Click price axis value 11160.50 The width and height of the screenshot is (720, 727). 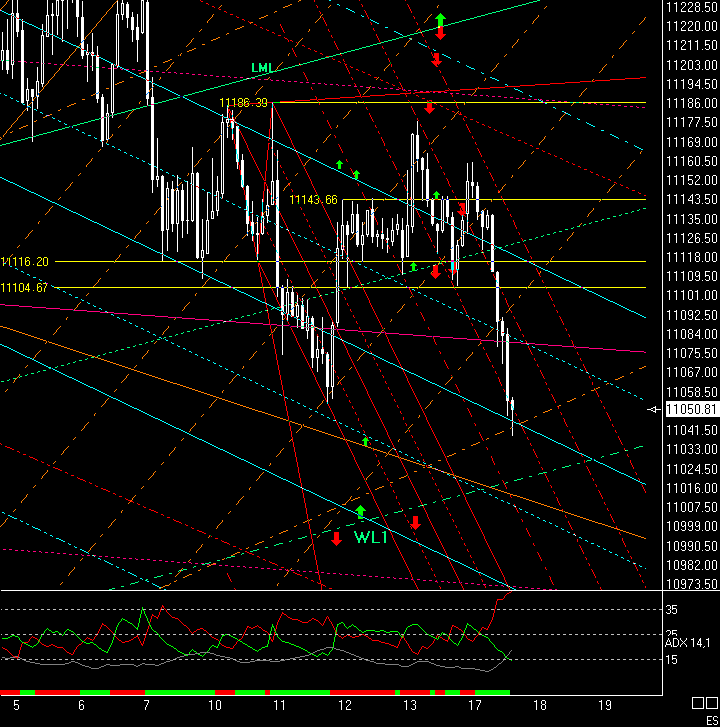691,161
